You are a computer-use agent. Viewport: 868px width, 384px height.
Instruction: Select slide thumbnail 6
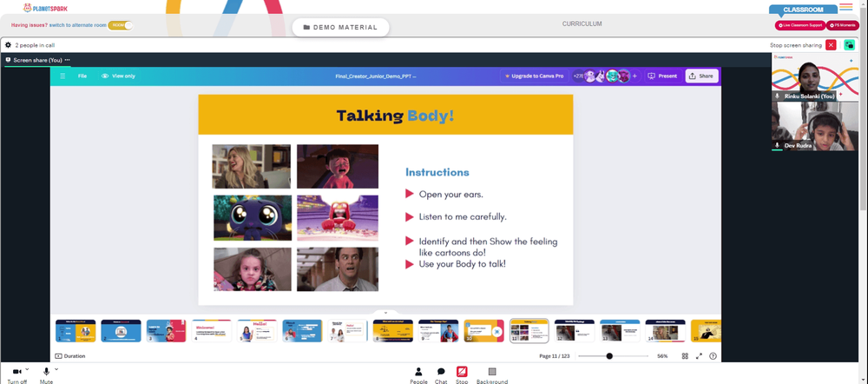pos(302,331)
